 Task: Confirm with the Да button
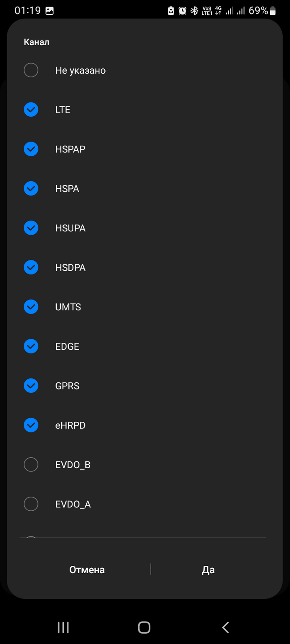point(208,570)
